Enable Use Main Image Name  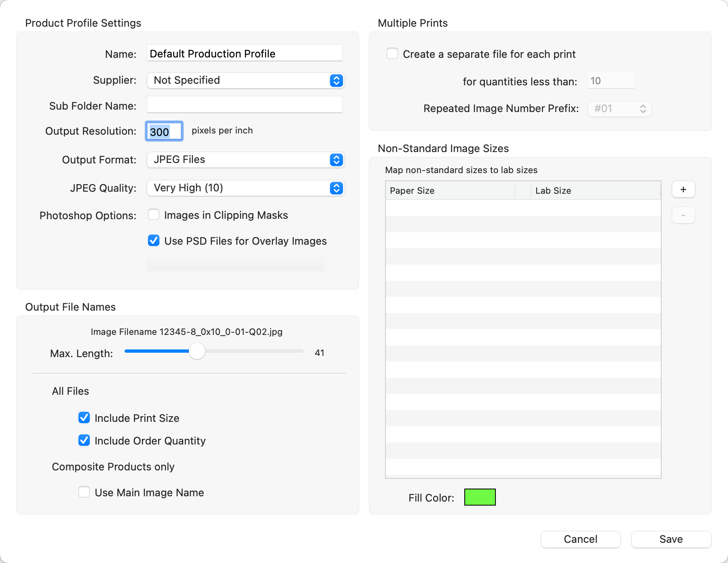coord(84,492)
